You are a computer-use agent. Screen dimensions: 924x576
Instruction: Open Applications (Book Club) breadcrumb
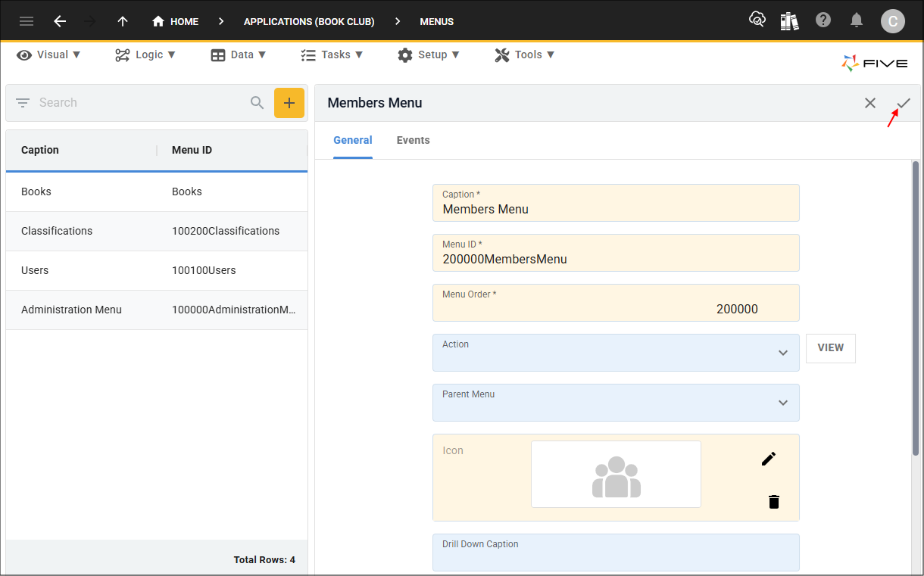[309, 21]
